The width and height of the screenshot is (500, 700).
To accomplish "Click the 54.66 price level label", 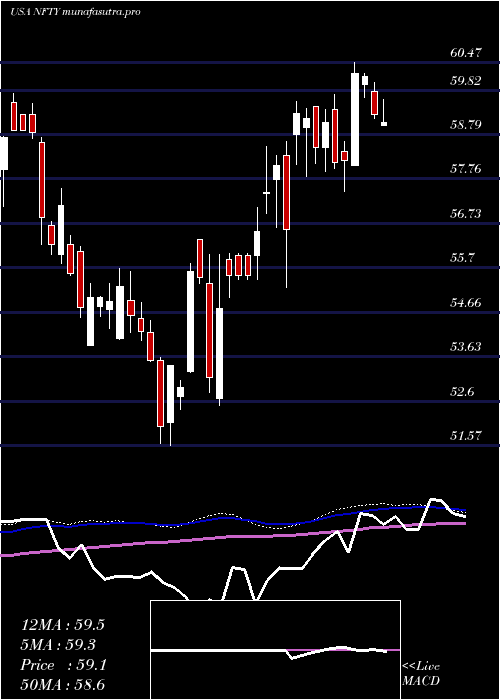I will pyautogui.click(x=466, y=303).
